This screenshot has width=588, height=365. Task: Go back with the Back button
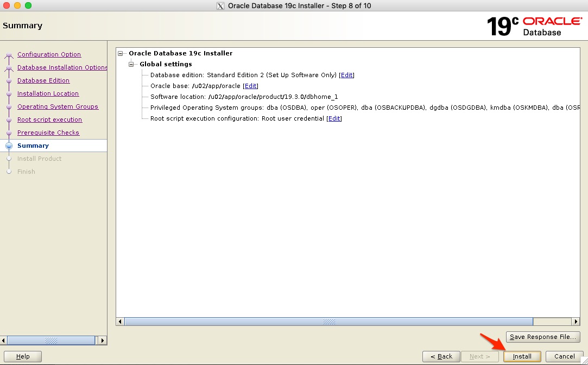[x=441, y=356]
